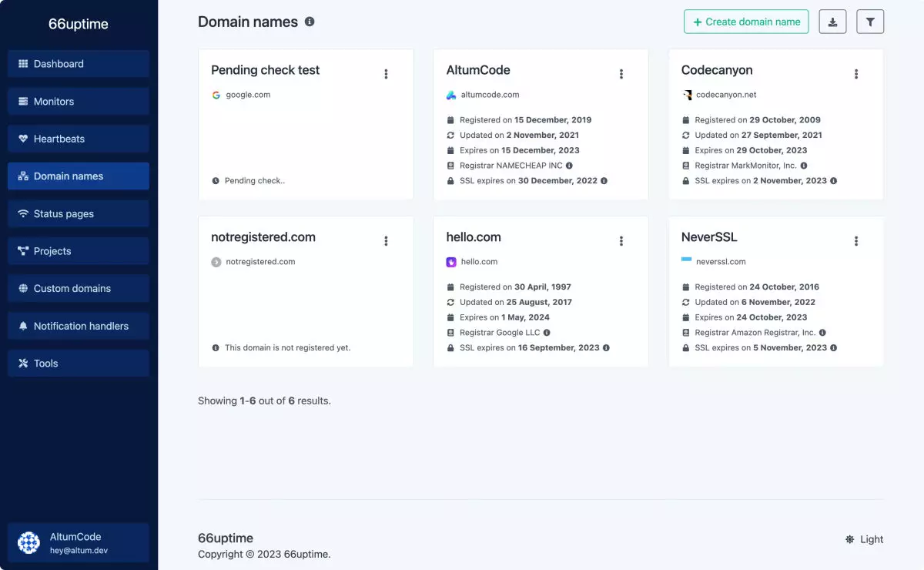Screen dimensions: 924x570
Task: Click the Pending check clock icon
Action: click(x=216, y=181)
